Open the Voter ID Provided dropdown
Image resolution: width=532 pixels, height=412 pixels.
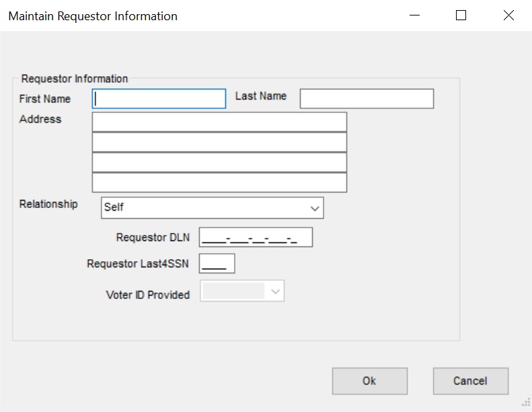pos(242,291)
